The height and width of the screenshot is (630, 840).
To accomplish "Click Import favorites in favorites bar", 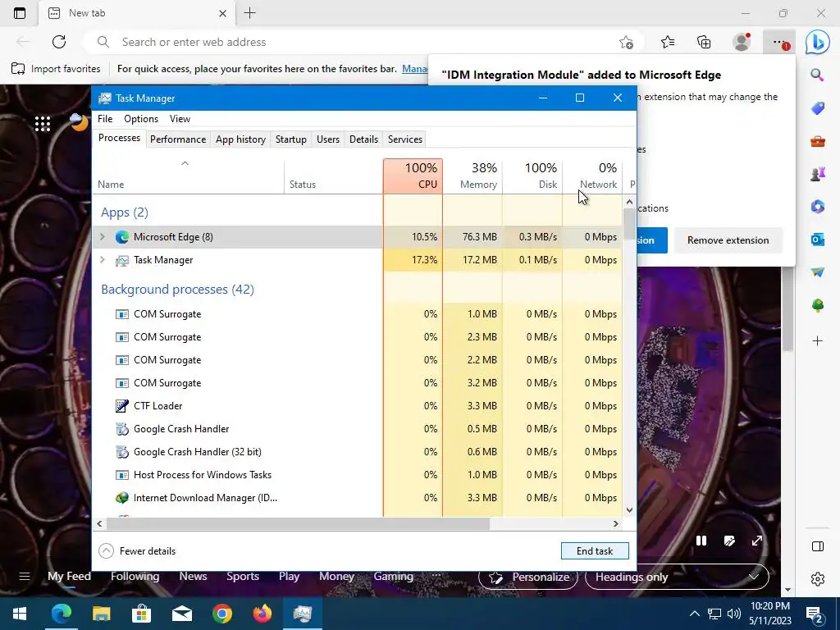I will coord(56,69).
